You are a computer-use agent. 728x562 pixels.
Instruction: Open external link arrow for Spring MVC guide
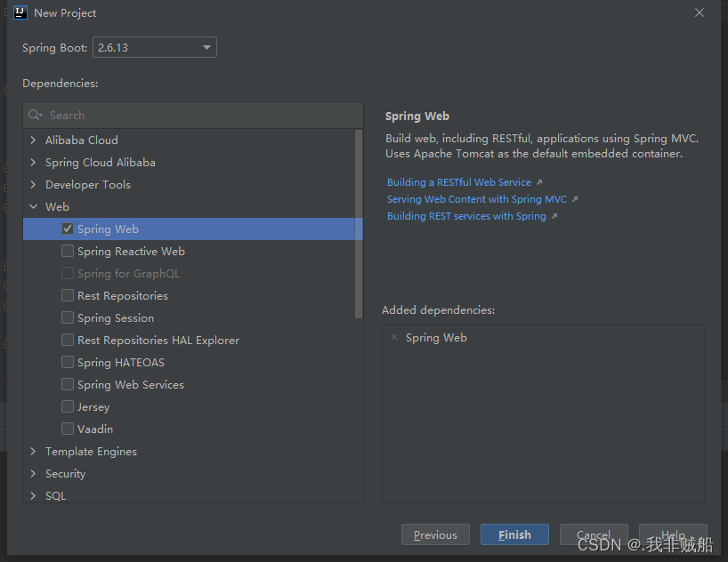[575, 199]
